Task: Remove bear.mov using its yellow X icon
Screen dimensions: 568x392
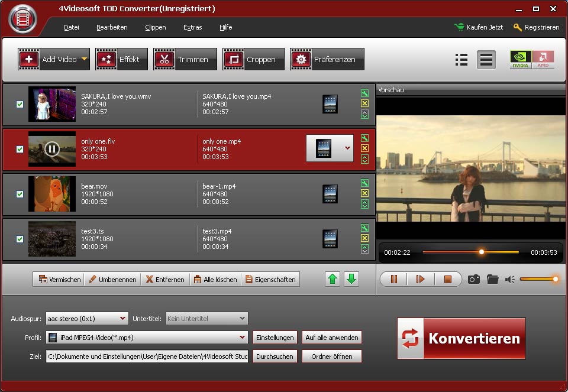Action: [364, 193]
